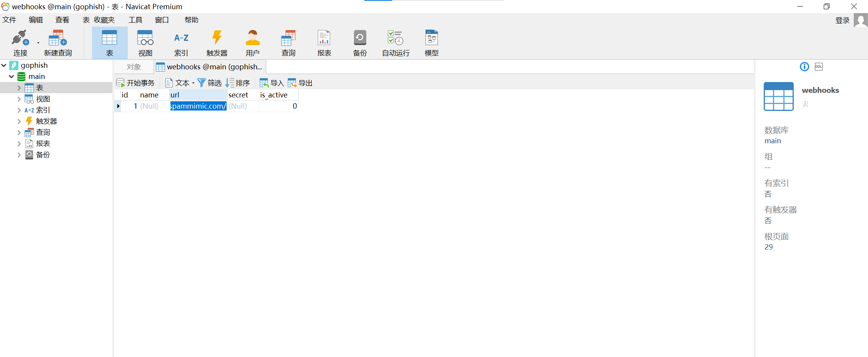Expand the Backups (备份) tree node
868x357 pixels.
pyautogui.click(x=19, y=155)
